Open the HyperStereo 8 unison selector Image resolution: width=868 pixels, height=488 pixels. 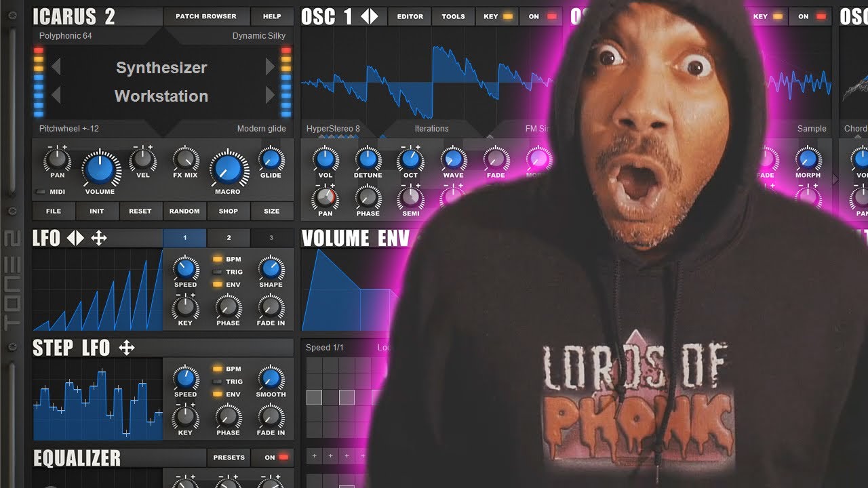333,129
